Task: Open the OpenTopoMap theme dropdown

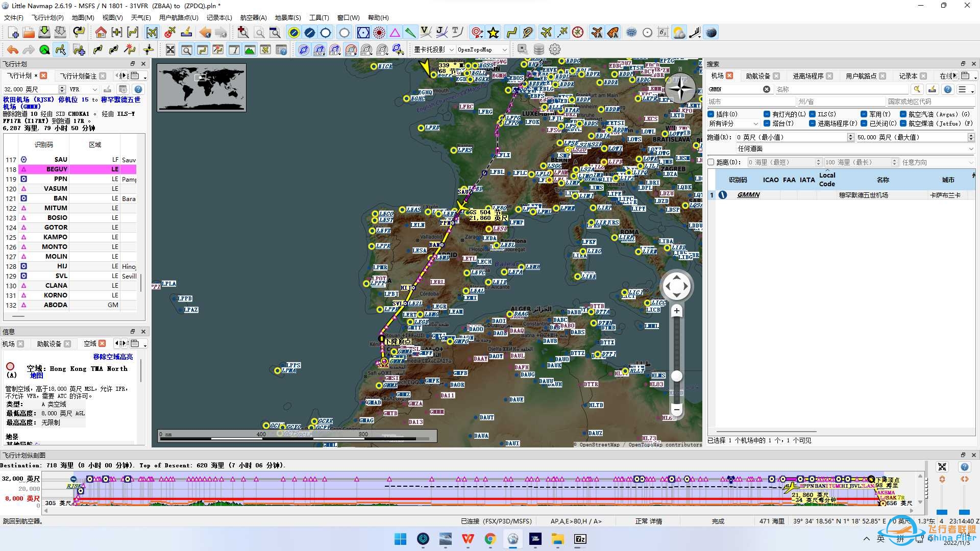Action: coord(482,49)
